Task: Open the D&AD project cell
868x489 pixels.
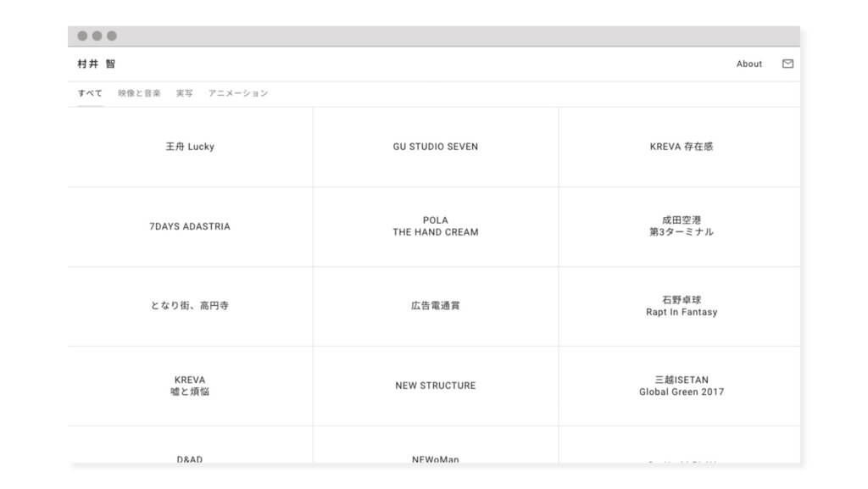Action: [x=190, y=445]
